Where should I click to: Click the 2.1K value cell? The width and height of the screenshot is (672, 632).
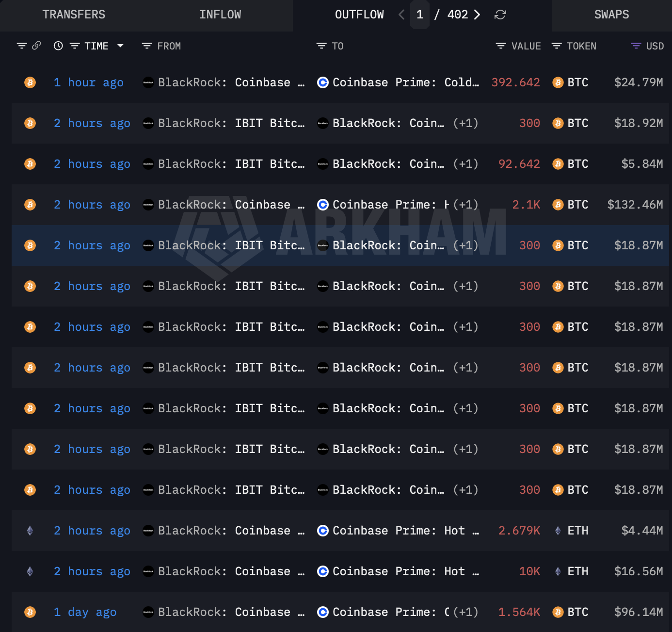coord(527,205)
